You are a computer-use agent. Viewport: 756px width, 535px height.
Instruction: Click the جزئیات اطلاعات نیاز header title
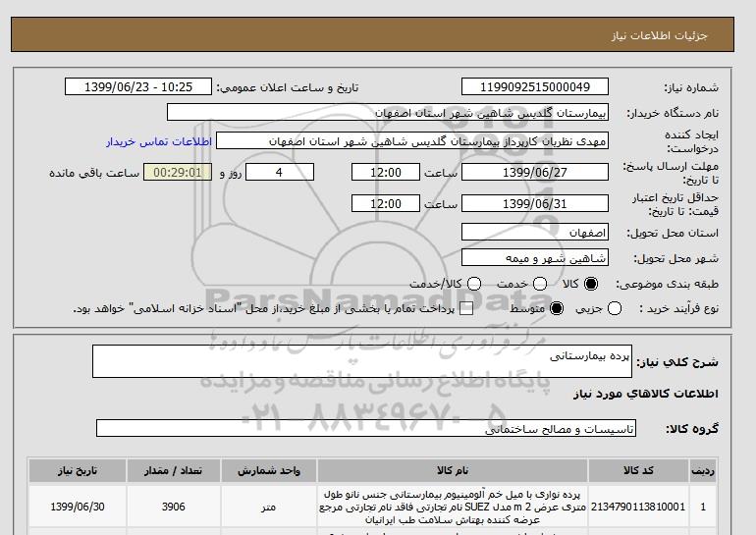pos(659,35)
